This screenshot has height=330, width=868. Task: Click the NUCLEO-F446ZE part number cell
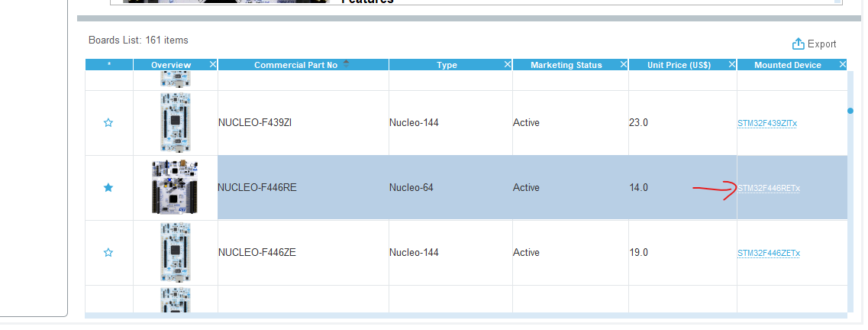(x=303, y=253)
